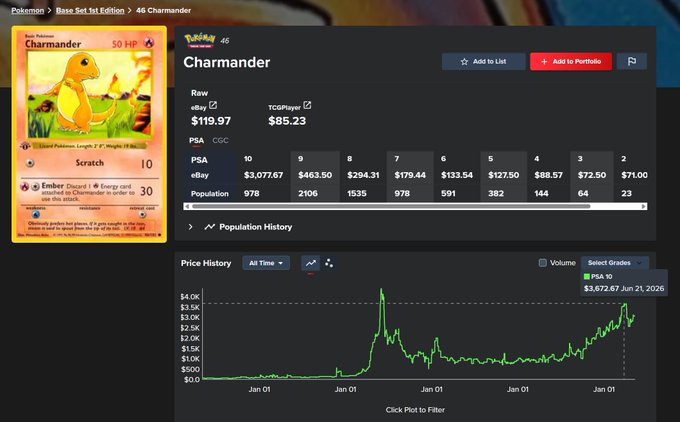This screenshot has height=422, width=680.
Task: Open the Base Set 1st Edition breadcrumb
Action: pyautogui.click(x=90, y=10)
